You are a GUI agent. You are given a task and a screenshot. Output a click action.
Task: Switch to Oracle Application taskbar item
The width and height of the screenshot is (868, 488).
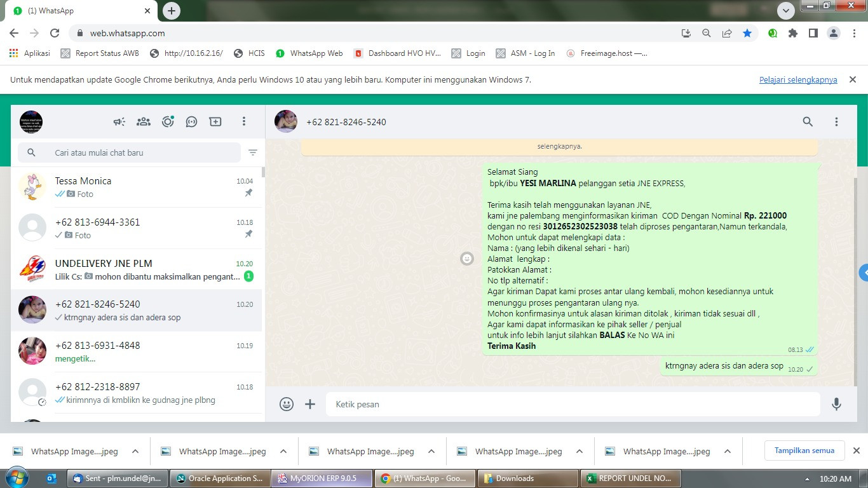[x=220, y=478]
